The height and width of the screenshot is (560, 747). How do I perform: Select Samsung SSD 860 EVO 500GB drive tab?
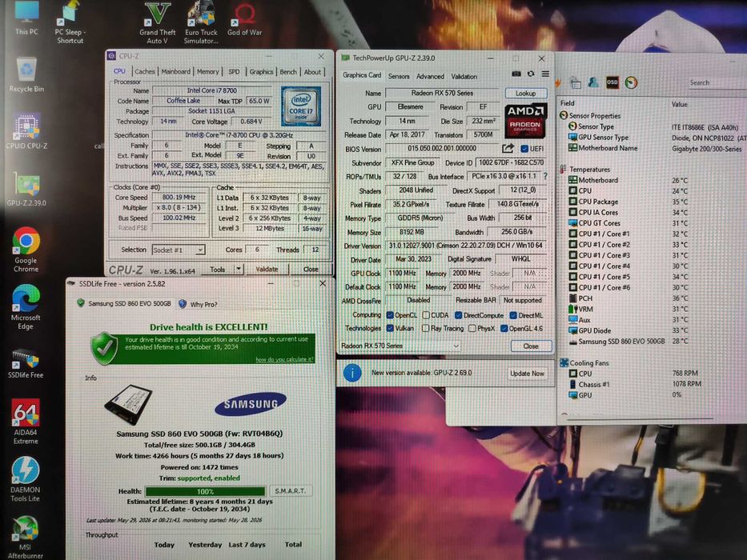124,303
